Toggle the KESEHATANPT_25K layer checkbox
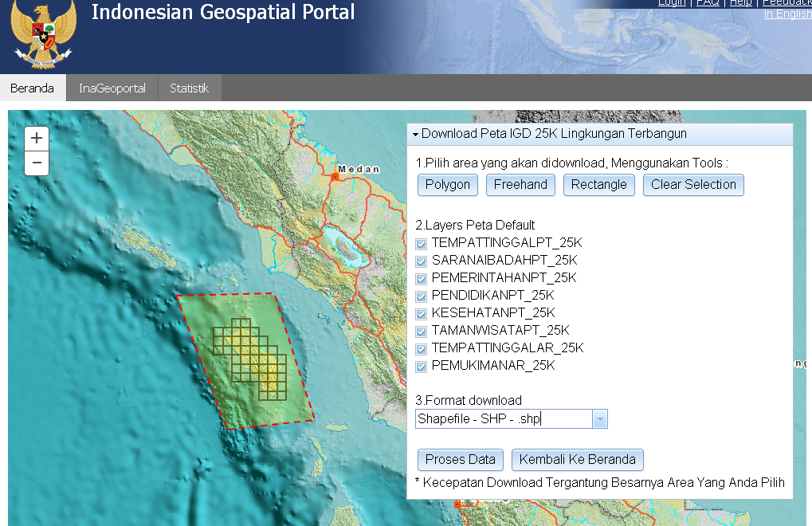 tap(420, 313)
